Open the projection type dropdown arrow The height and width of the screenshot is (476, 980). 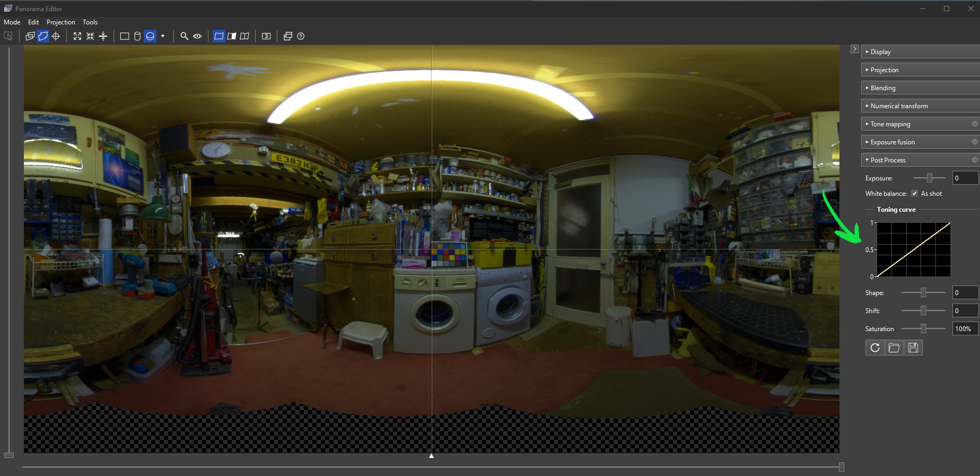coord(163,36)
